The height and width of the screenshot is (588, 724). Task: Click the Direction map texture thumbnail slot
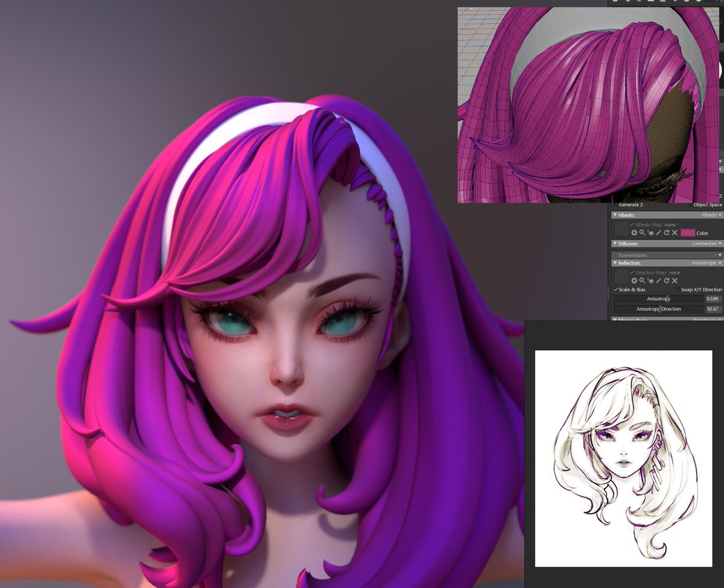tap(621, 277)
